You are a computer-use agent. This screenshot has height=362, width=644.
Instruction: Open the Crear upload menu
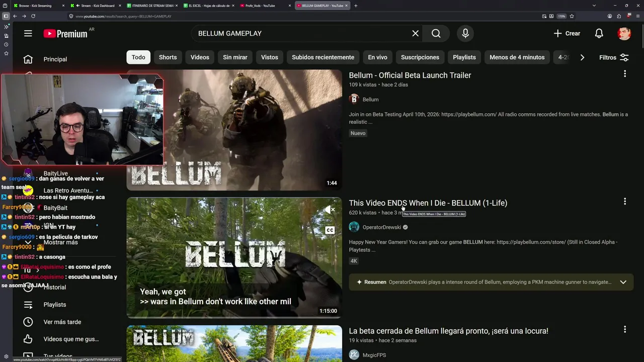click(567, 33)
